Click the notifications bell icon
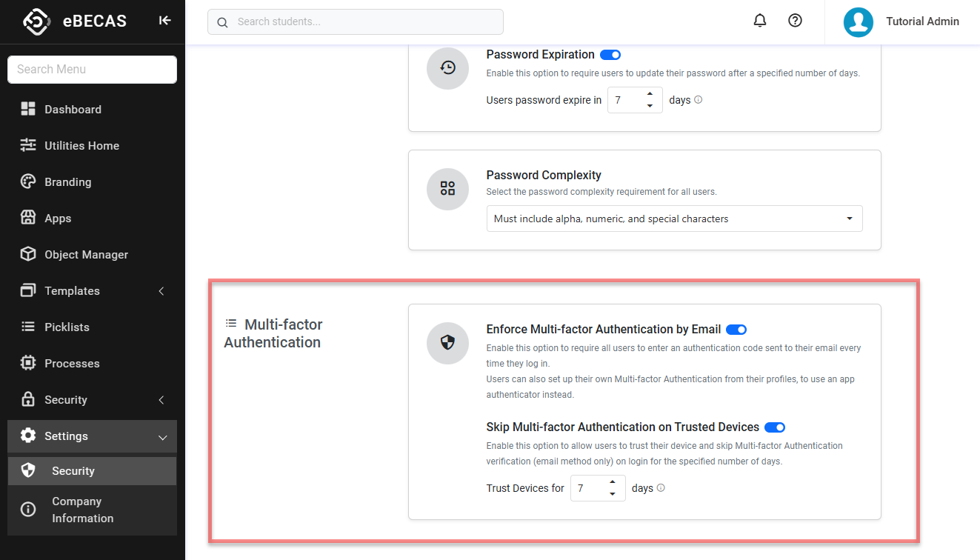The image size is (980, 560). 759,21
